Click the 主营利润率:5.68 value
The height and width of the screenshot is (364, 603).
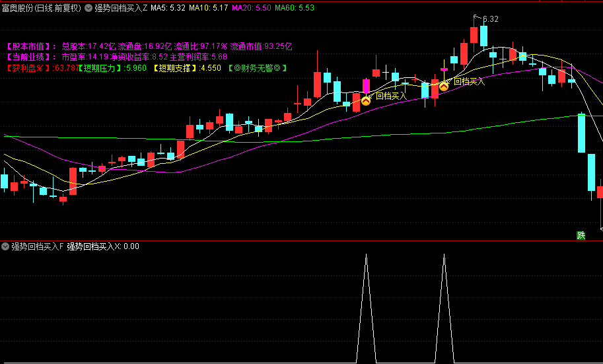coord(198,57)
